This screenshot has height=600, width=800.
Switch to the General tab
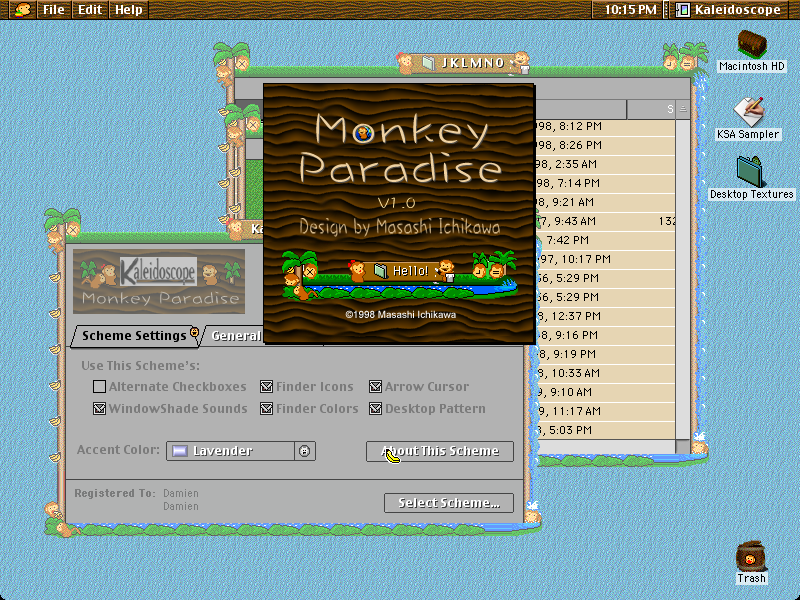(234, 336)
